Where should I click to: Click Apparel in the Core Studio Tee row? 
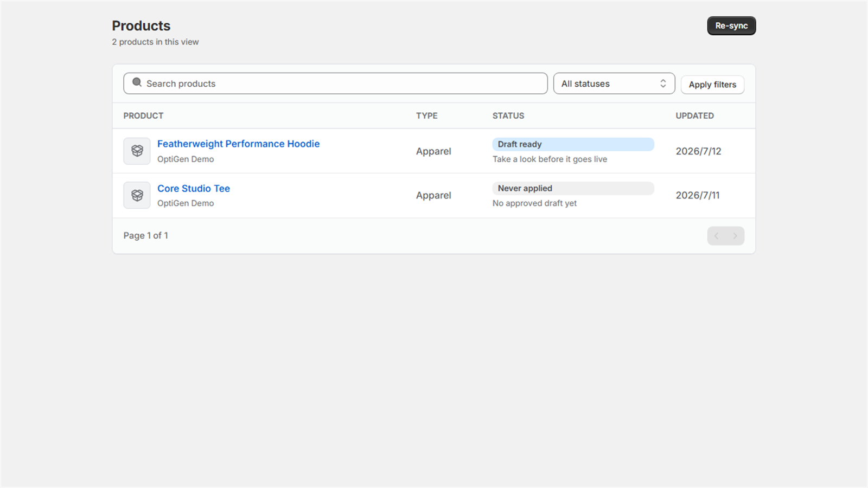433,195
